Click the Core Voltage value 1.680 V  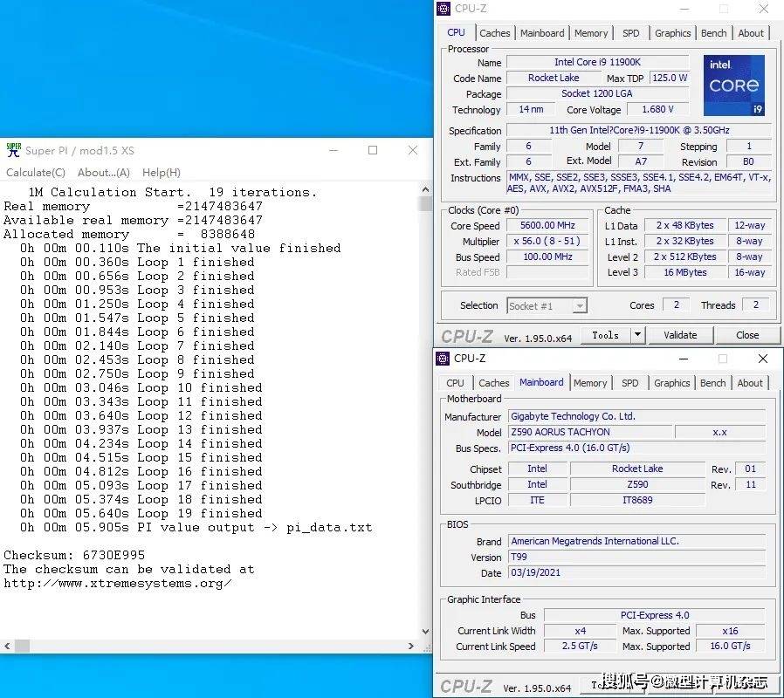click(657, 109)
